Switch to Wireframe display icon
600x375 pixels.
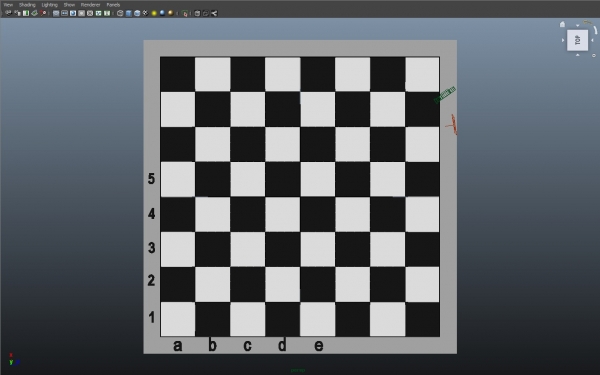120,13
